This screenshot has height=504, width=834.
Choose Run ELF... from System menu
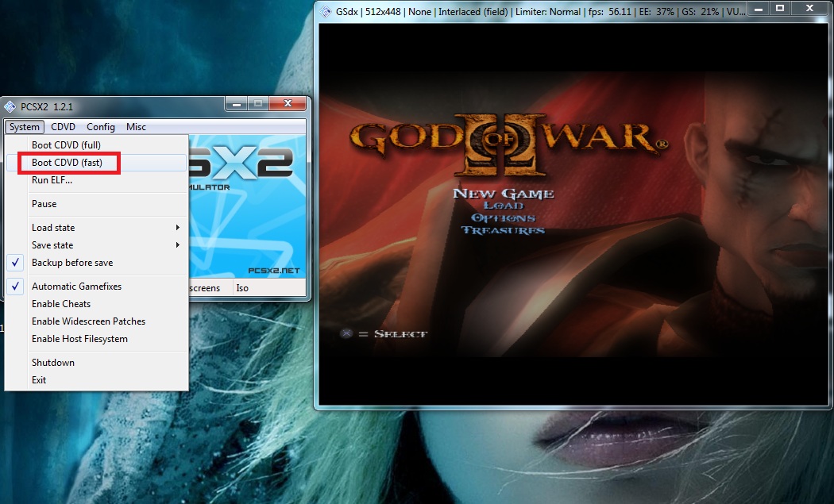click(x=52, y=180)
